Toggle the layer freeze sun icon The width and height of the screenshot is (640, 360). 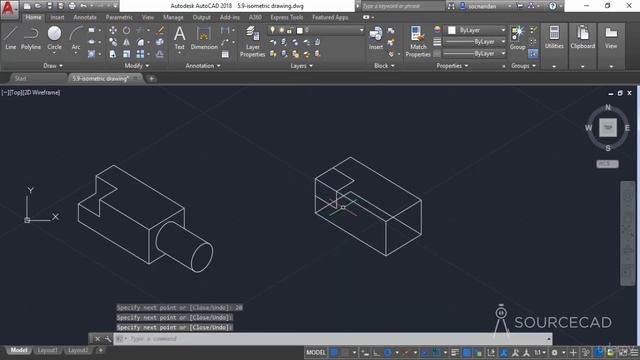tap(281, 30)
